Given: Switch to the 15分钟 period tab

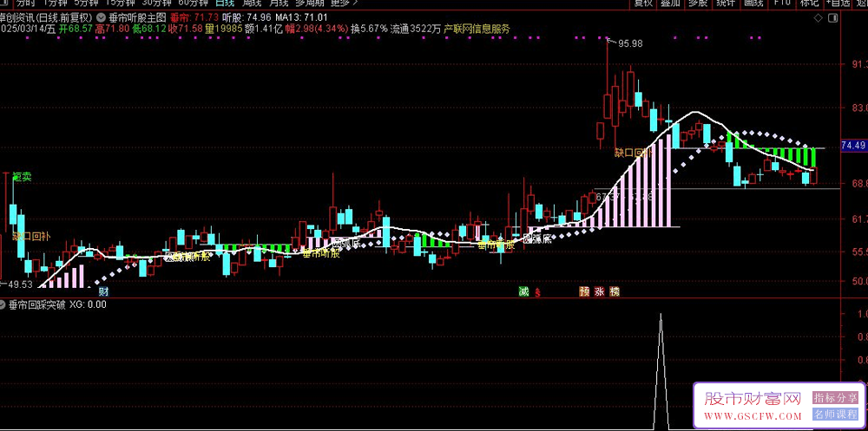Looking at the screenshot, I should pos(119,3).
